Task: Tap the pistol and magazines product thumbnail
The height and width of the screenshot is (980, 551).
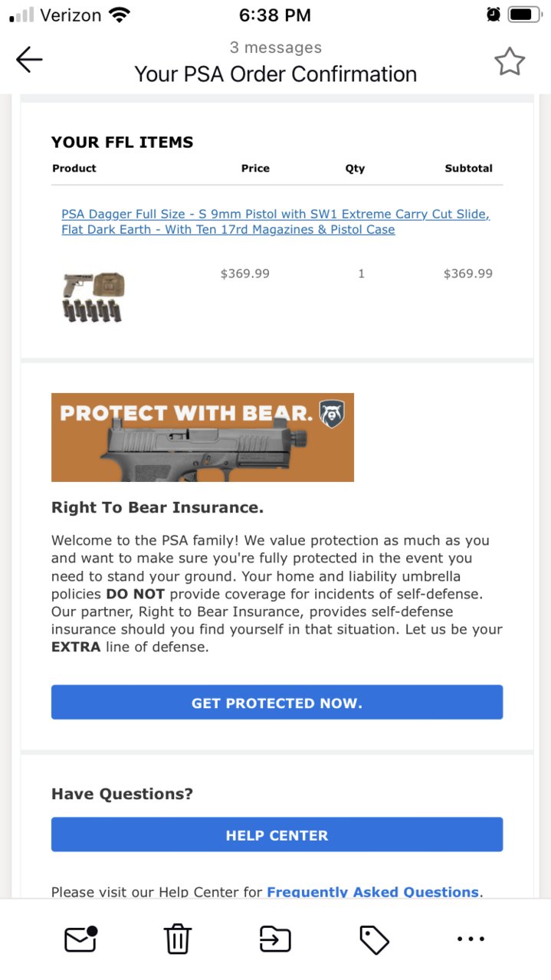Action: click(93, 297)
